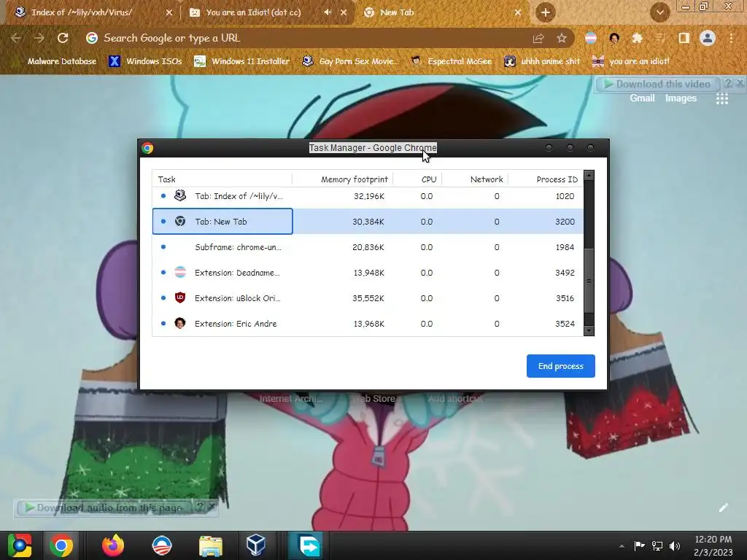Click the back navigation arrow

16,38
